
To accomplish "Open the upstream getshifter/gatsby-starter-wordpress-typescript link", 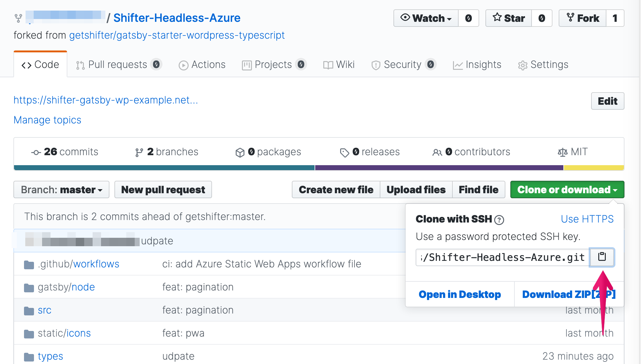I will point(177,35).
